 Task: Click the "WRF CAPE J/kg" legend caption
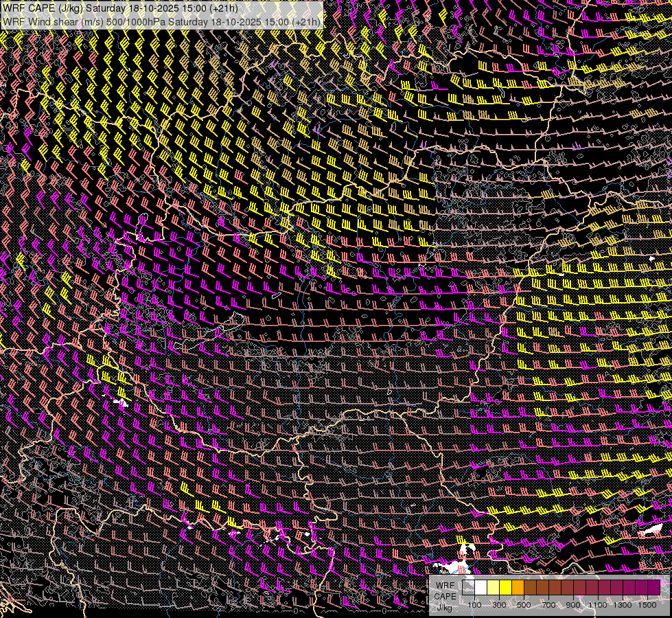(445, 596)
